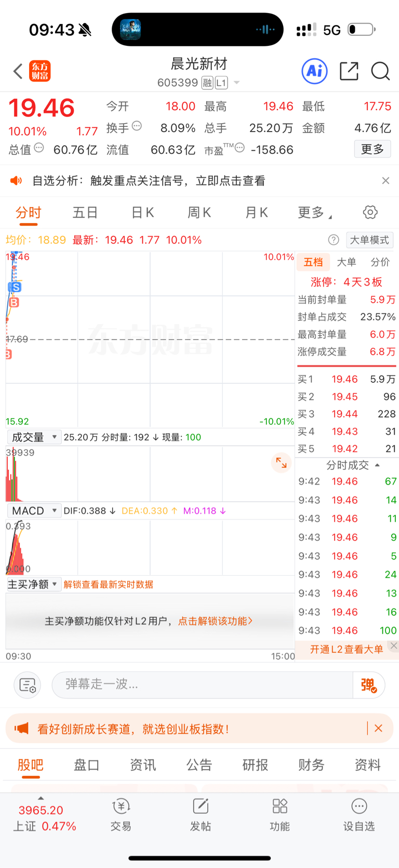Image resolution: width=399 pixels, height=868 pixels.
Task: Select the 盘口 tab
Action: click(86, 765)
